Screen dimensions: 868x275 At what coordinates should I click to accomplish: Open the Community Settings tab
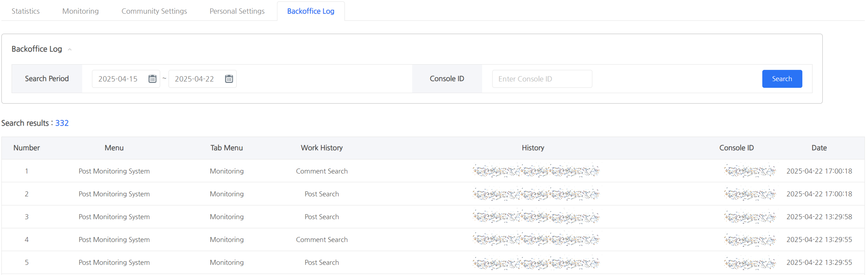pos(154,11)
